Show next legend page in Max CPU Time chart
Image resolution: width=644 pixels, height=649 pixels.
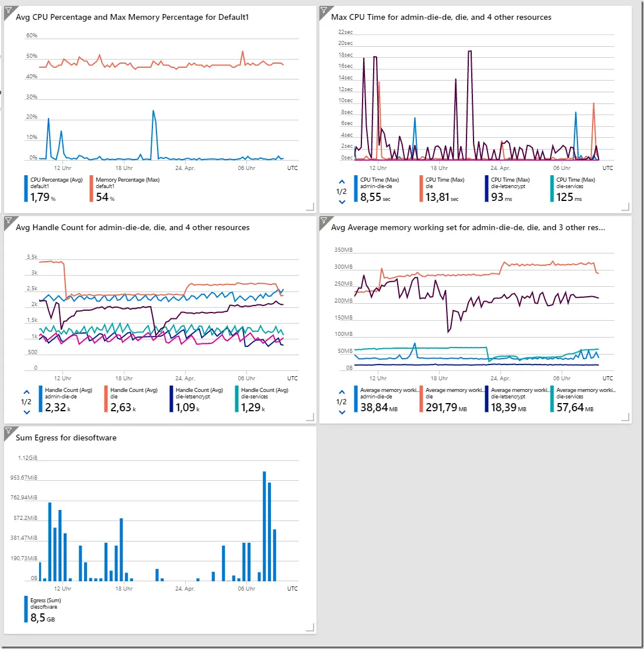click(x=342, y=202)
